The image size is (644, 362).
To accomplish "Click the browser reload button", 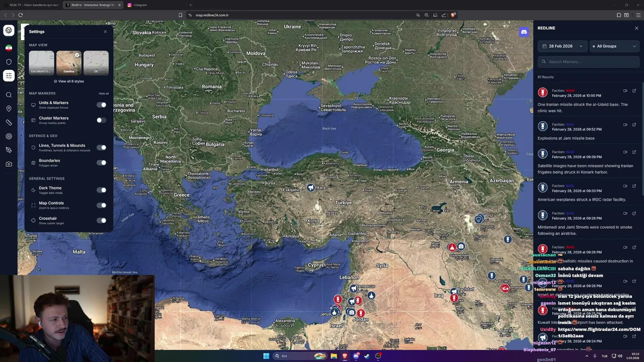I will (x=21, y=15).
